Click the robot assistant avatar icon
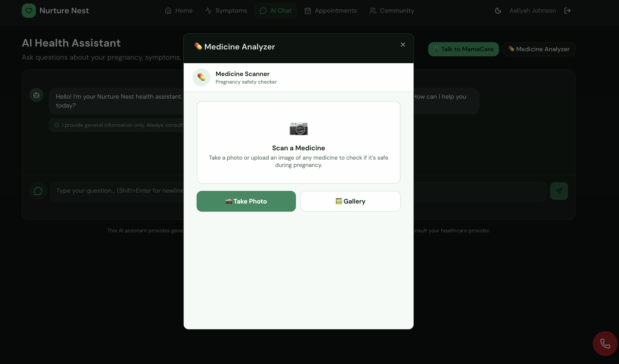The width and height of the screenshot is (619, 364). (x=36, y=95)
